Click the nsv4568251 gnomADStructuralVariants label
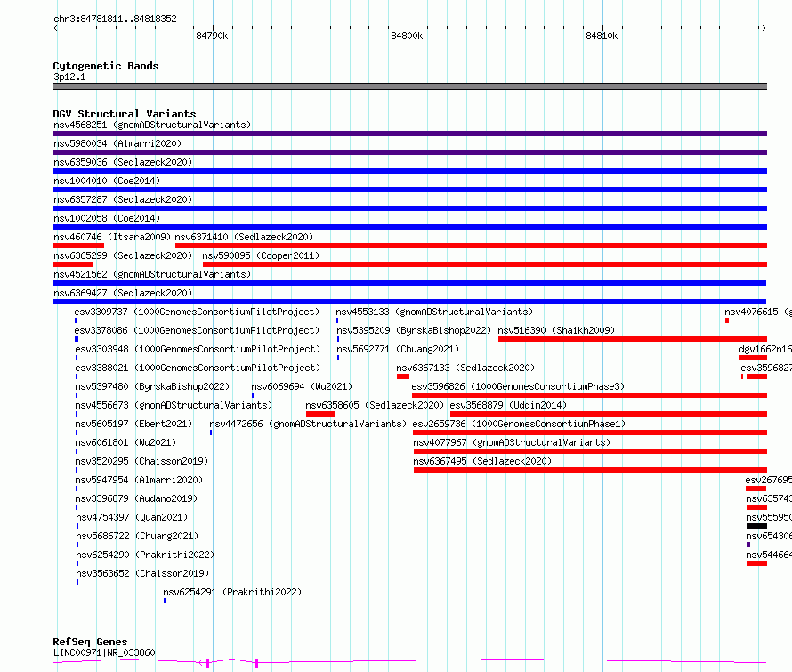Image resolution: width=792 pixels, height=672 pixels. click(152, 125)
